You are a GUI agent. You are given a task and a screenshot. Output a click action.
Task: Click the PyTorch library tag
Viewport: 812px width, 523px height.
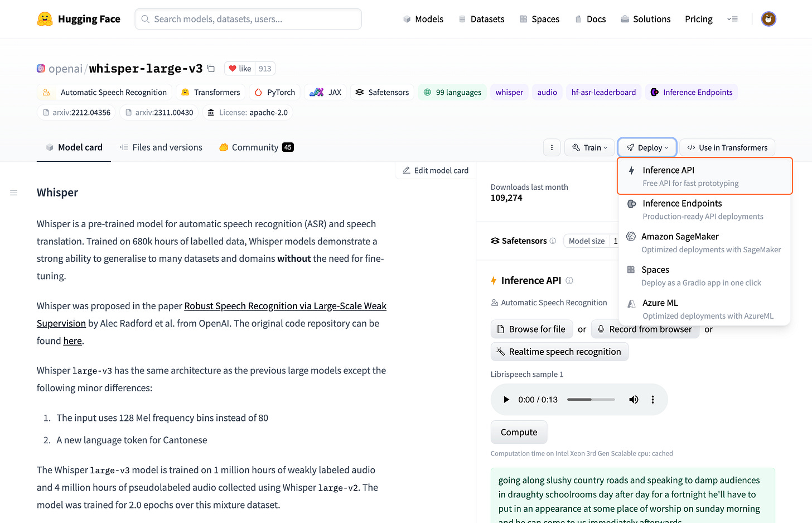[275, 92]
